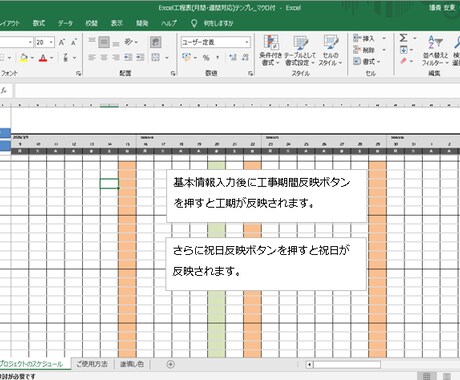
Task: Open 数値 number dialog launcher
Action: coord(250,73)
